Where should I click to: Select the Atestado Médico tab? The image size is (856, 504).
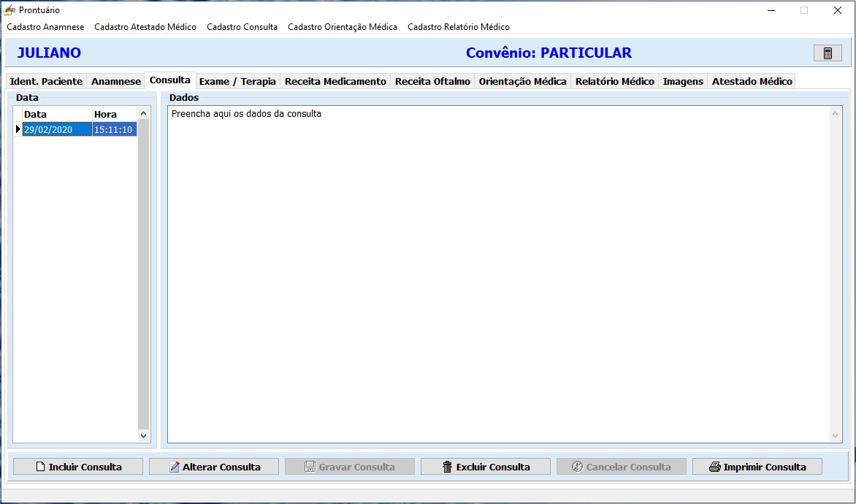point(752,81)
